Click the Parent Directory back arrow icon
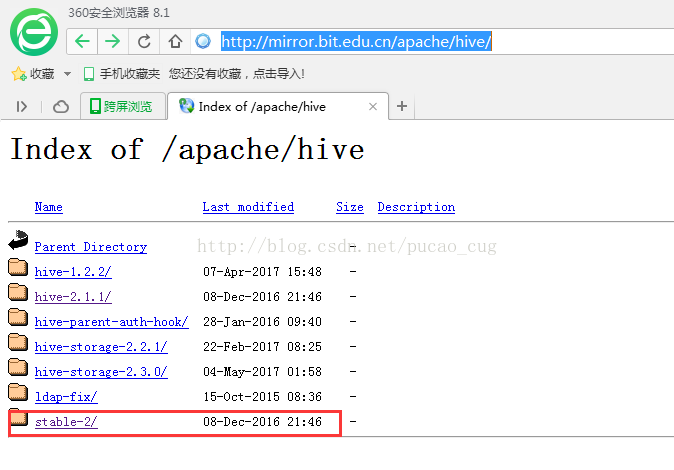This screenshot has height=470, width=674. click(18, 240)
